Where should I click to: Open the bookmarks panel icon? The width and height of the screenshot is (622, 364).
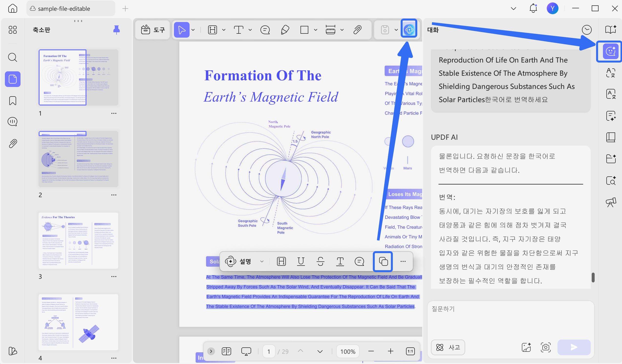tap(13, 101)
